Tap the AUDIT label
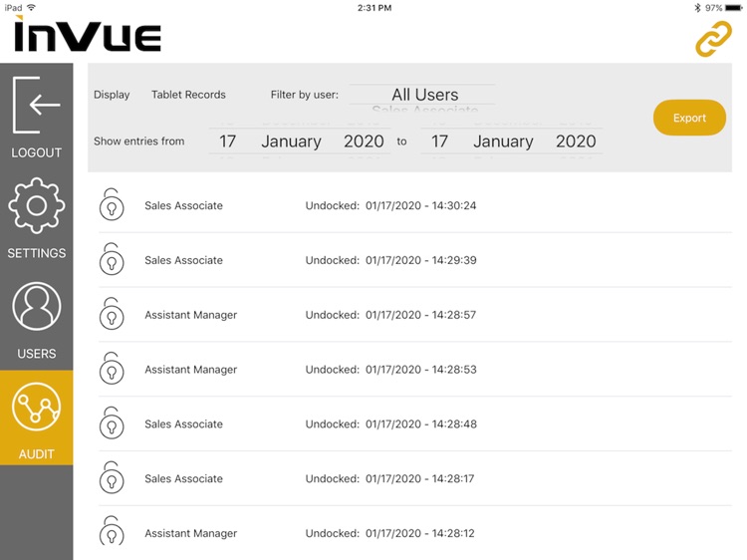This screenshot has width=747, height=560. (x=37, y=454)
